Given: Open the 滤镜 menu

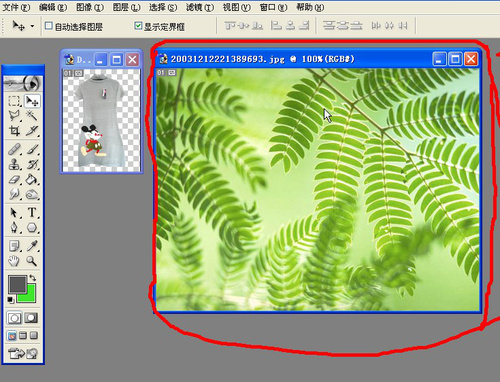Looking at the screenshot, I should (200, 7).
